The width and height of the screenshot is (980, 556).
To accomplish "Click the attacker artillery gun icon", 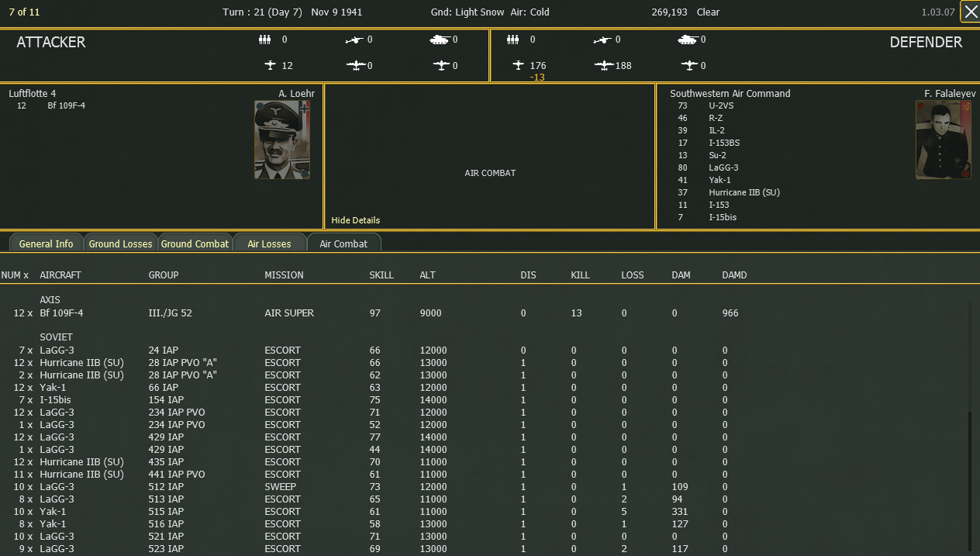I will tap(354, 40).
